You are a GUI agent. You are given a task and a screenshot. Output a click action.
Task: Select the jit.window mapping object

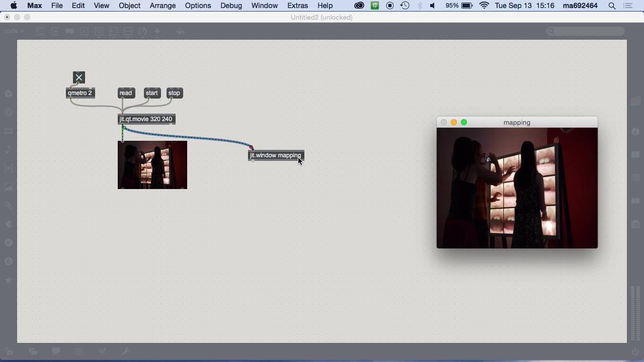(x=276, y=155)
